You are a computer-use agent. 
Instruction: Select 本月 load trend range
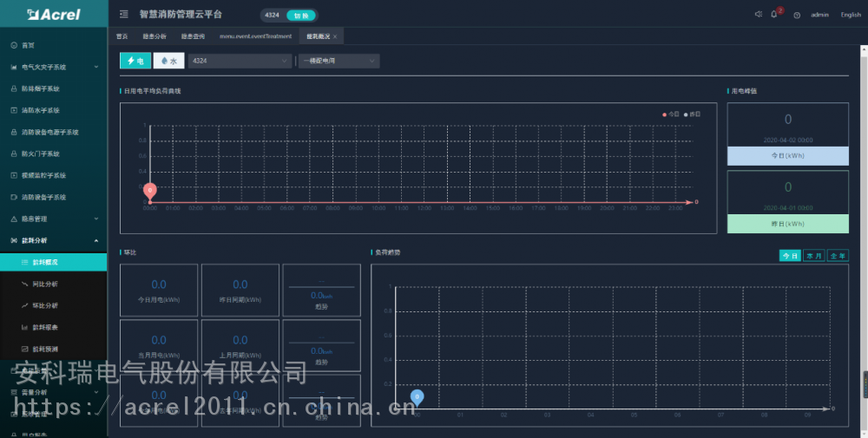pos(813,256)
